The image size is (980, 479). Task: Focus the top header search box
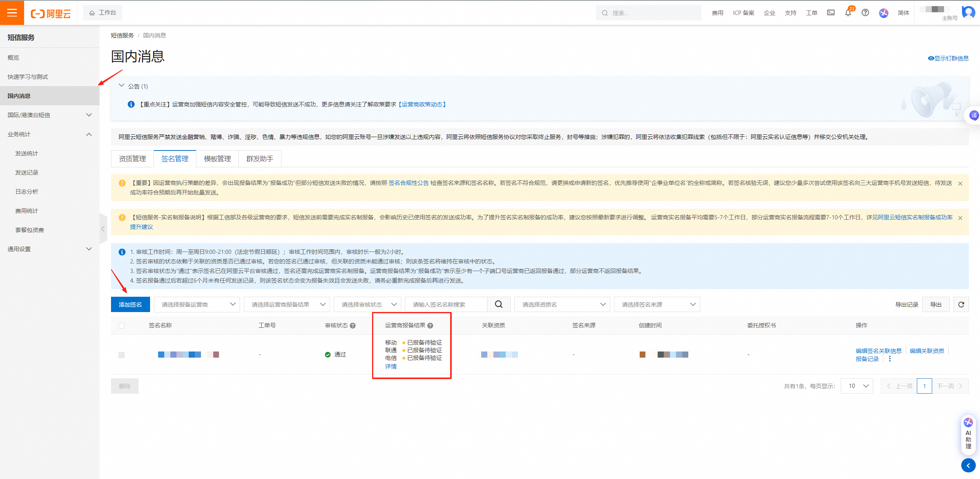click(x=648, y=13)
